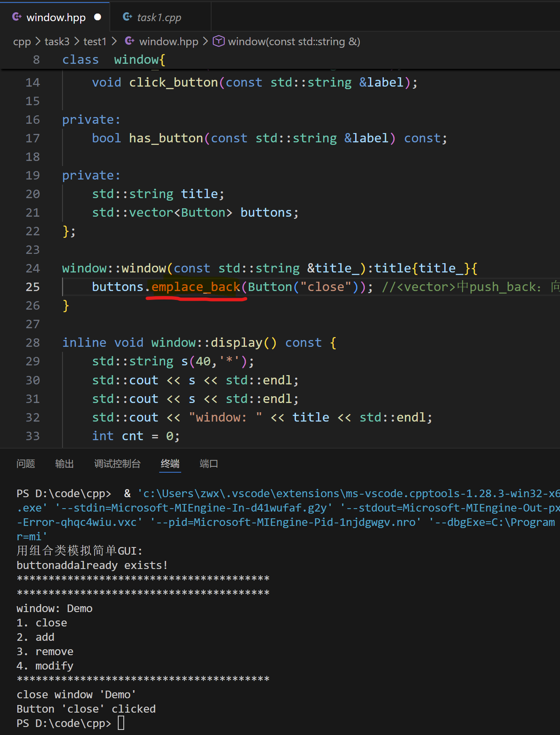Click the "close" string literal on line 25
This screenshot has width=560, height=735.
click(x=326, y=287)
